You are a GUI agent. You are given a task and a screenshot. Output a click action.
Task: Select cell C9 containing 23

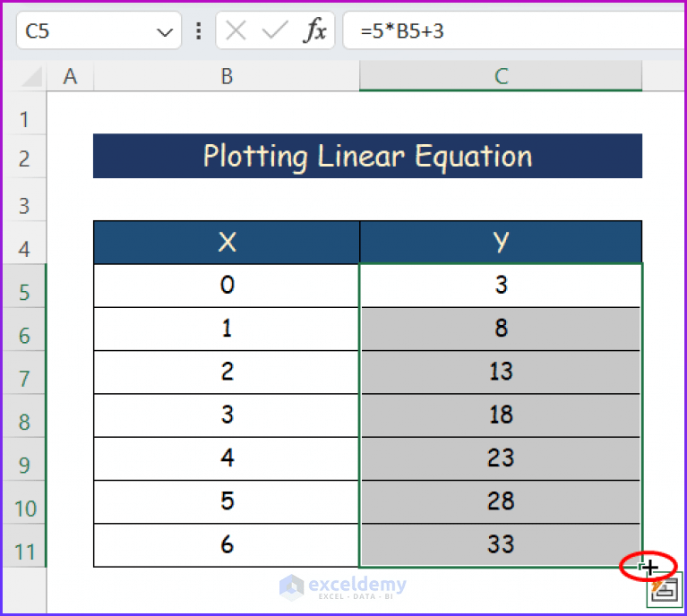pyautogui.click(x=501, y=458)
